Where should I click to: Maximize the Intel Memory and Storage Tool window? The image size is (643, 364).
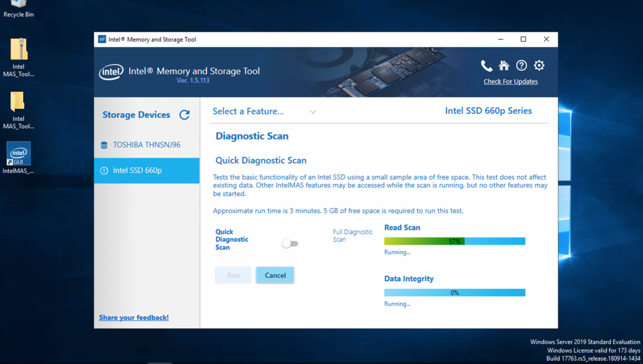[x=523, y=40]
